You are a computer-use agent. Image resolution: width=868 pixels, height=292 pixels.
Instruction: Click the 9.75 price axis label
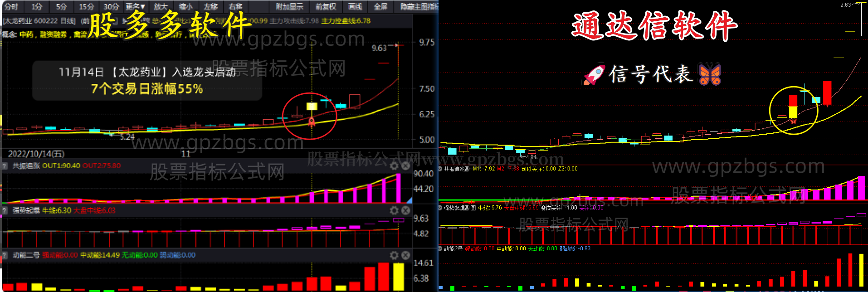click(426, 43)
